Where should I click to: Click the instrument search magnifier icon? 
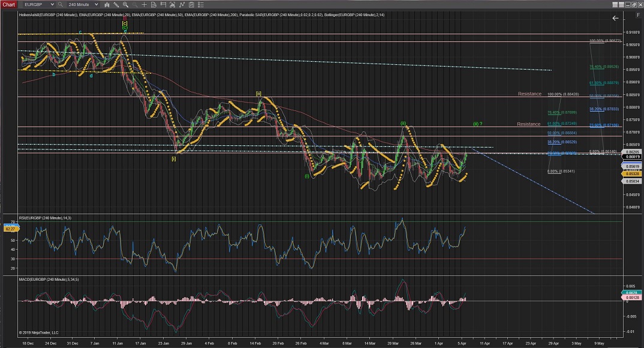61,5
